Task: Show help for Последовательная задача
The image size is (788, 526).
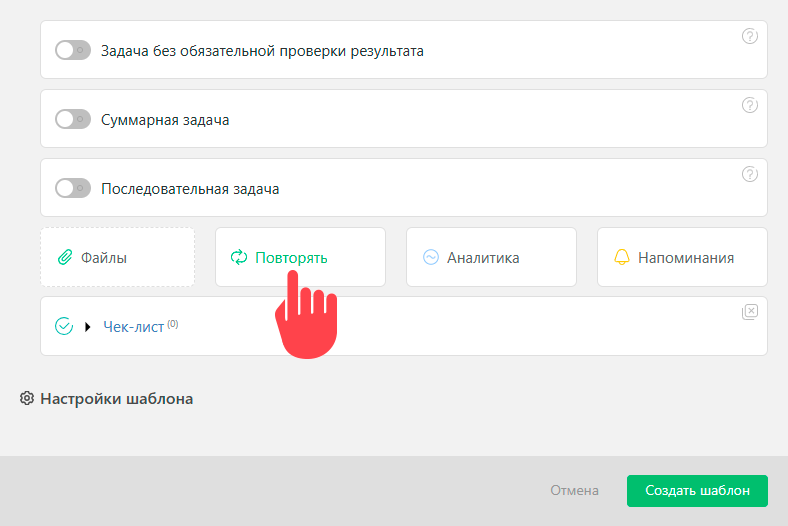Action: pyautogui.click(x=749, y=174)
